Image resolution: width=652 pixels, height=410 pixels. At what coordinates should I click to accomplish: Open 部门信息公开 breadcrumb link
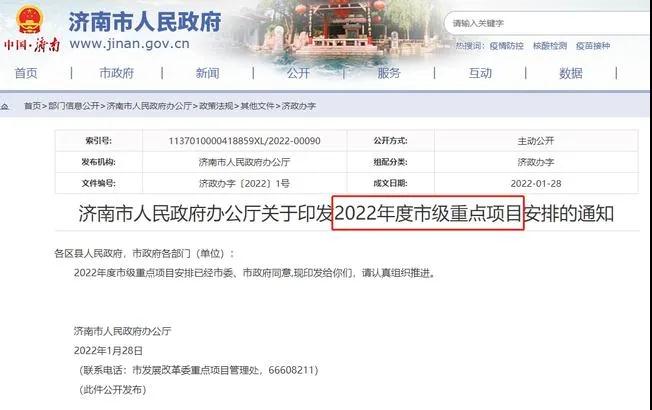[x=74, y=106]
